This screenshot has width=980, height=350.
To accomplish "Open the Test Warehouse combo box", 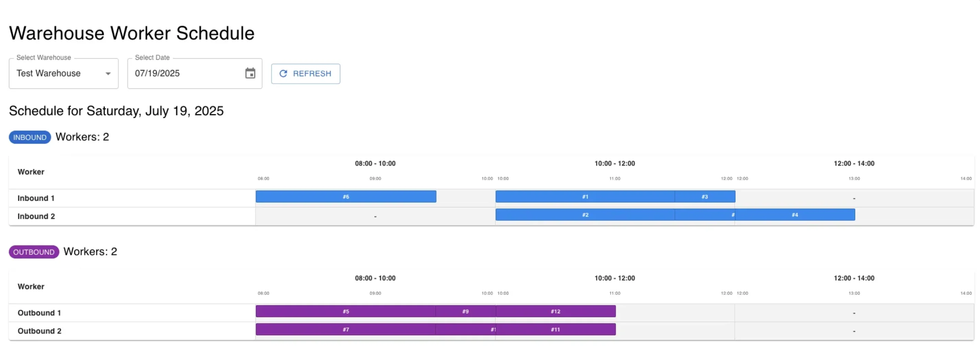I will 63,73.
